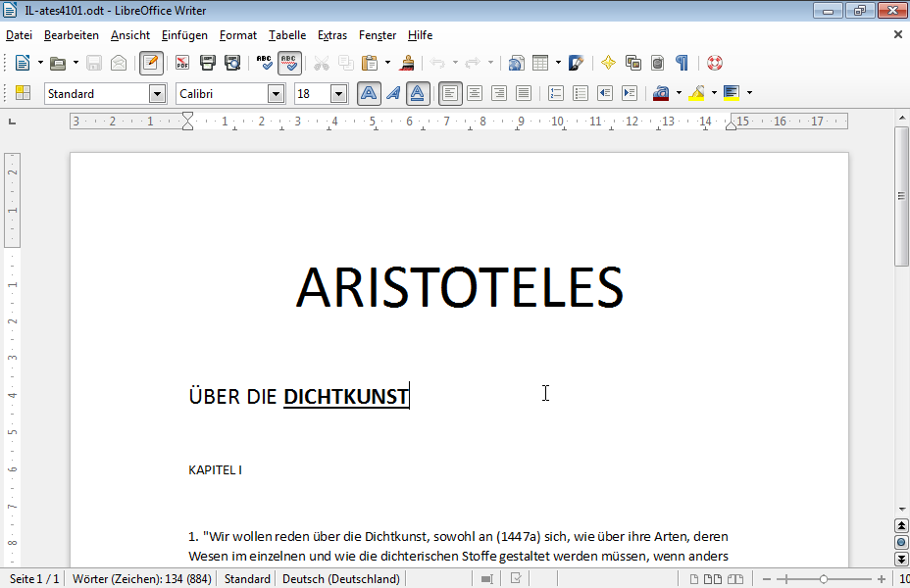Click the Redo arrow
910x588 pixels.
(x=473, y=63)
